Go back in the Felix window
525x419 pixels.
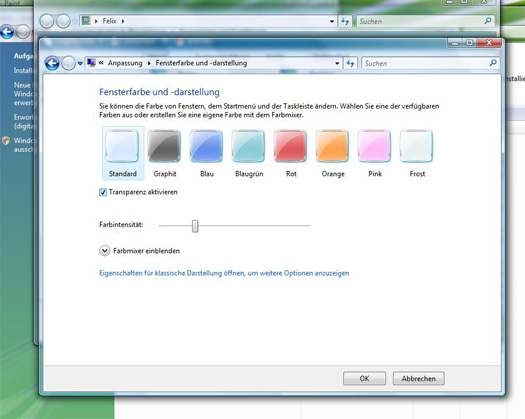(47, 22)
